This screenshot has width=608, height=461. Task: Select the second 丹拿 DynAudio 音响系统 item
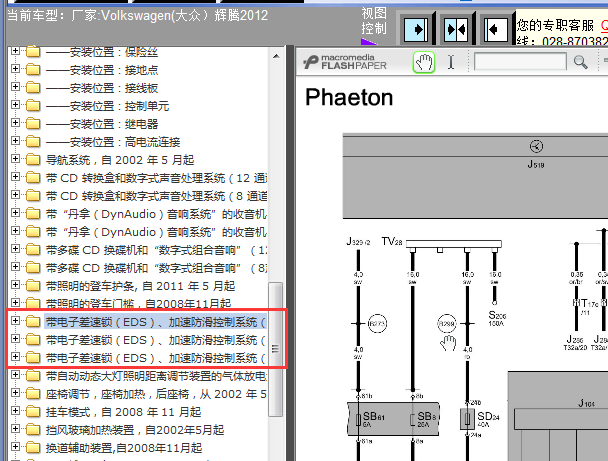[156, 232]
